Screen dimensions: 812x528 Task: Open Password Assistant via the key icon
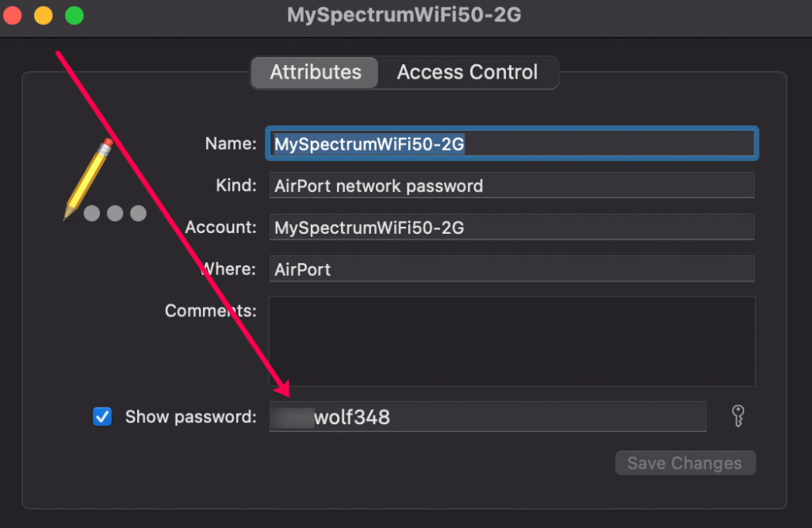(x=737, y=416)
